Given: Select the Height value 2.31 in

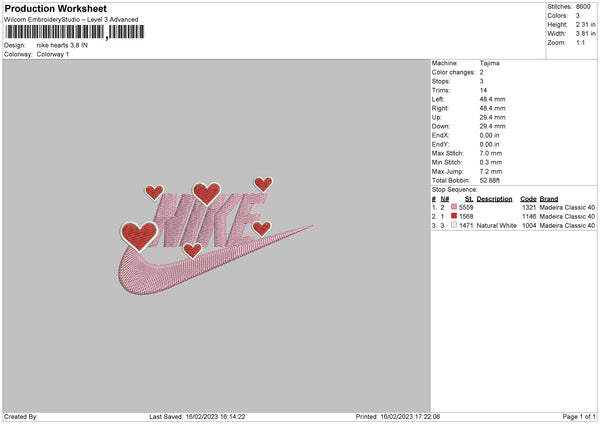Looking at the screenshot, I should [x=585, y=24].
